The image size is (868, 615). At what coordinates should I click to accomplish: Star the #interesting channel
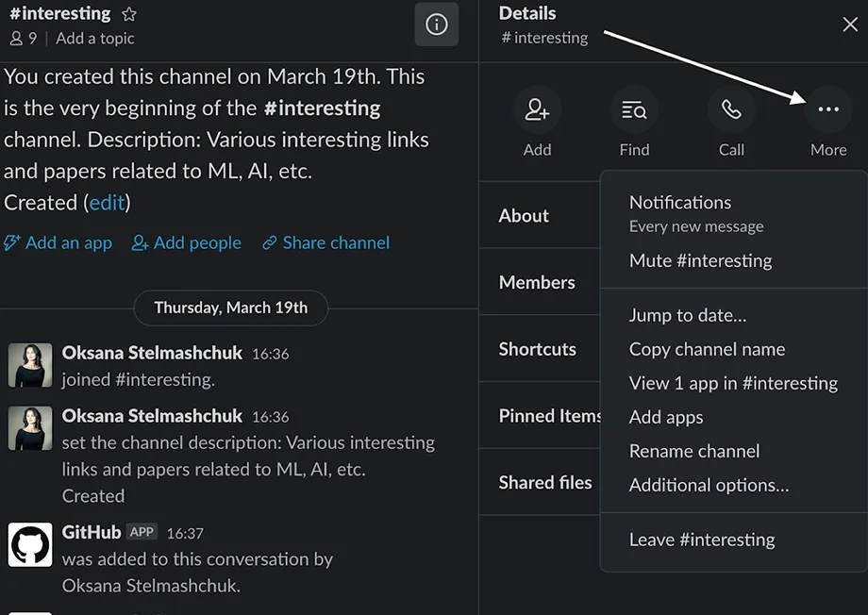(128, 14)
